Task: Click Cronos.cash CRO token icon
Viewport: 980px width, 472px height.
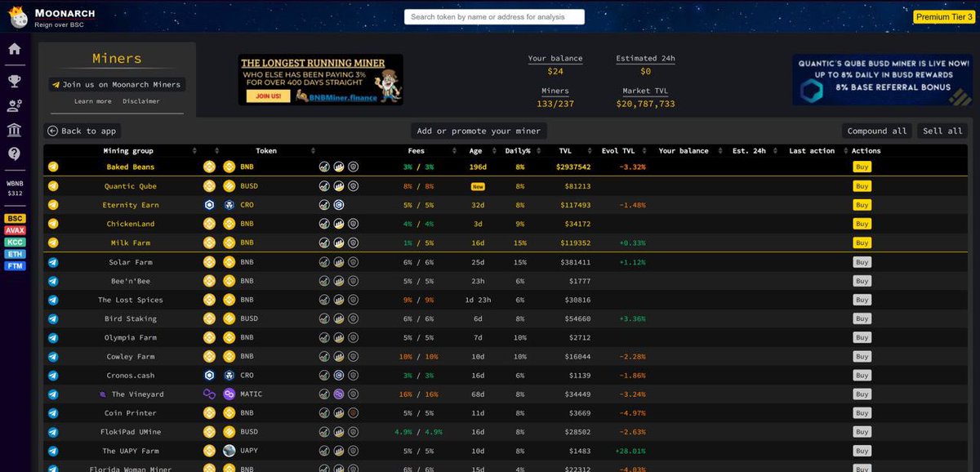Action: coord(229,376)
